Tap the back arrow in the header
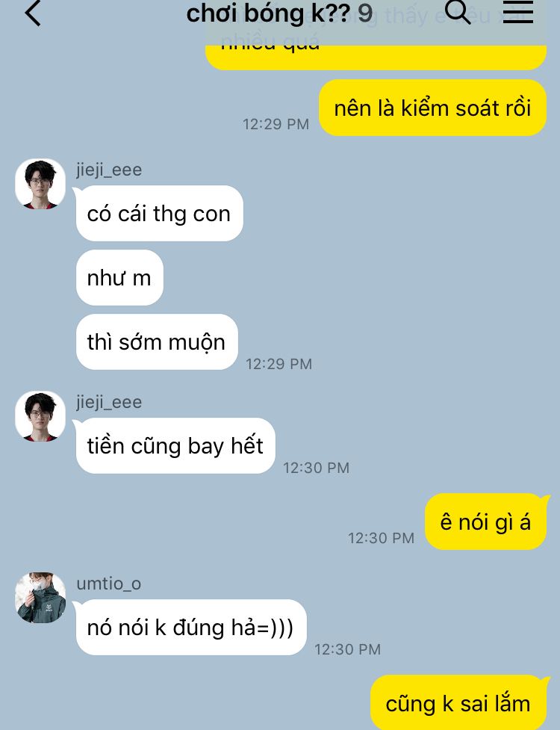Viewport: 560px width, 730px height. click(x=33, y=13)
